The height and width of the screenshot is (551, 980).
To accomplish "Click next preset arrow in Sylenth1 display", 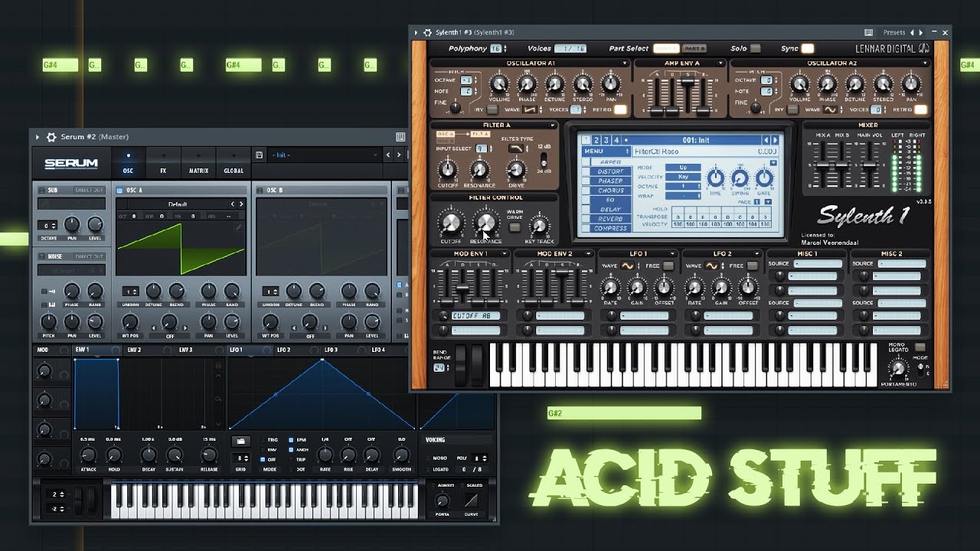I will point(775,140).
